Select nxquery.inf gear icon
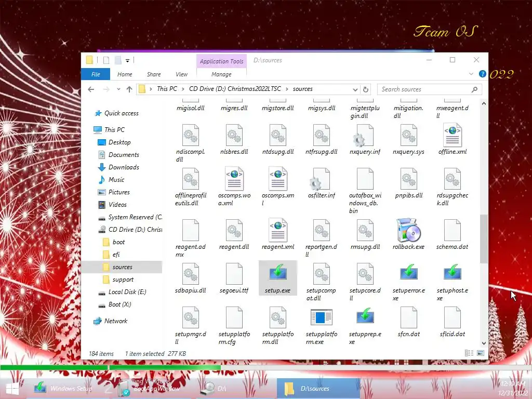The width and height of the screenshot is (532, 399). [x=364, y=135]
